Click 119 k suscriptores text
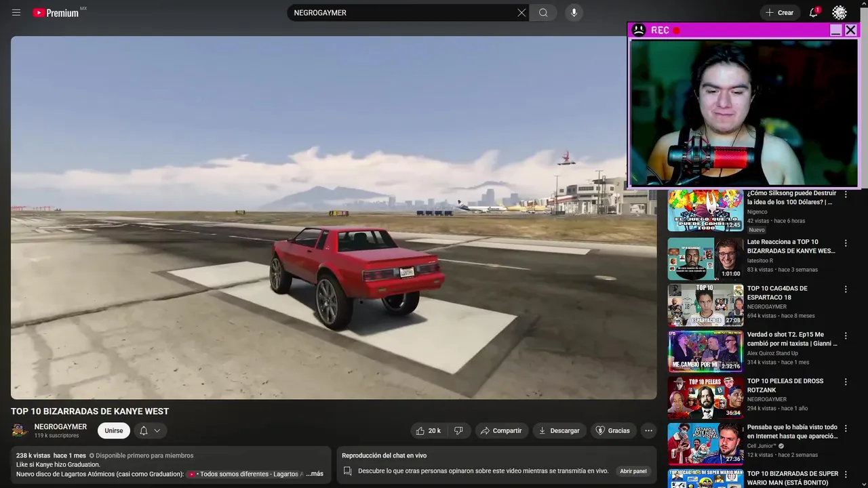This screenshot has height=488, width=868. point(56,436)
